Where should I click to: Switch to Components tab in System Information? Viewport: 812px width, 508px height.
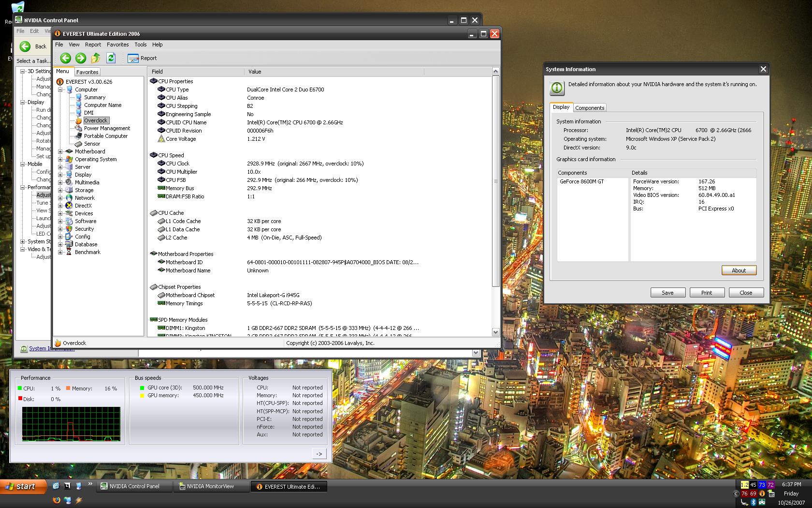(590, 108)
